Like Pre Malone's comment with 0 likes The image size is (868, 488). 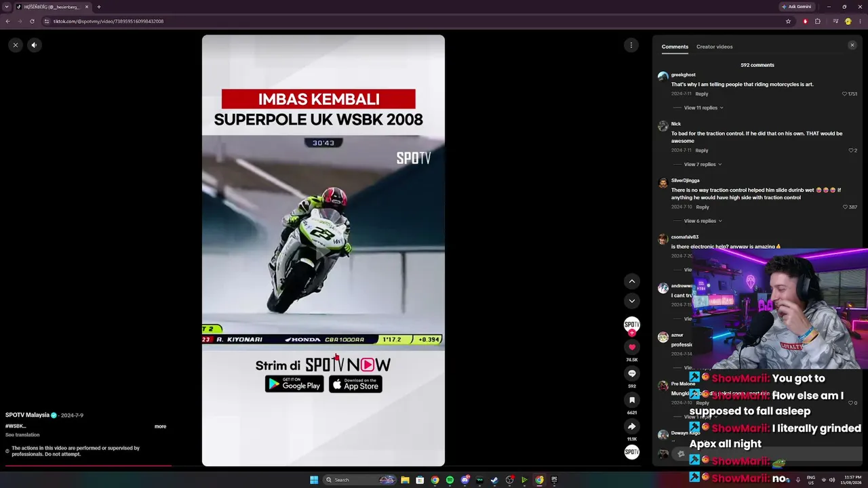850,403
